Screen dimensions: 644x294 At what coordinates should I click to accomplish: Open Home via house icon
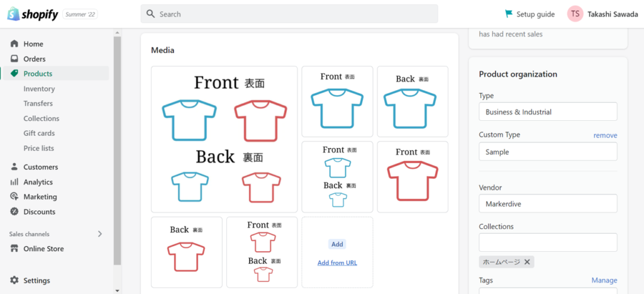[14, 43]
